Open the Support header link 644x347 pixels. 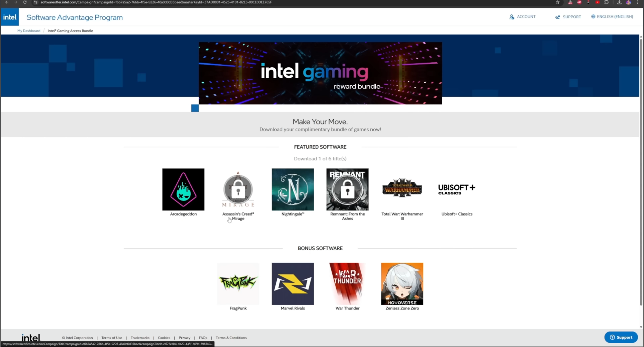568,17
